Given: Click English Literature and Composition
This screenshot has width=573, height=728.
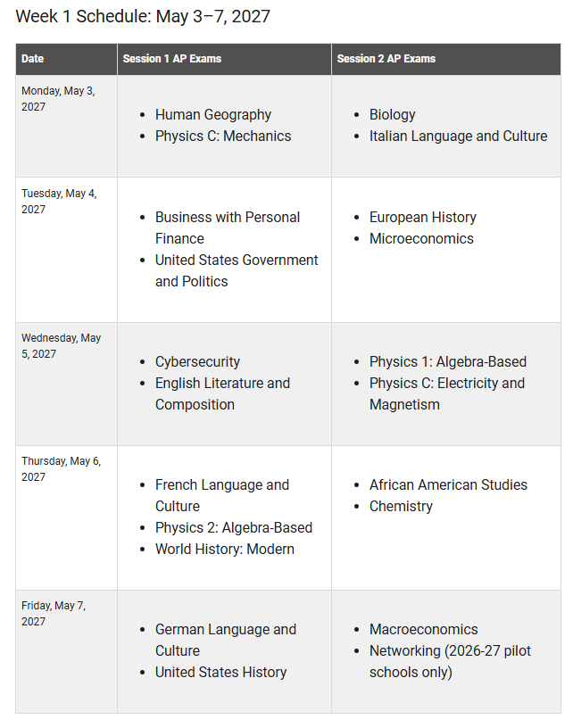Looking at the screenshot, I should tap(222, 393).
